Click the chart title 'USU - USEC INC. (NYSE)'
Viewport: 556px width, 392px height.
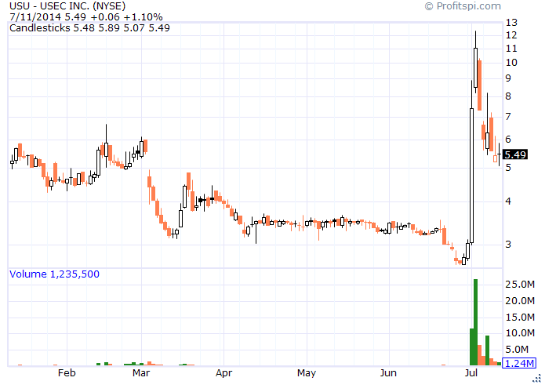pos(67,6)
